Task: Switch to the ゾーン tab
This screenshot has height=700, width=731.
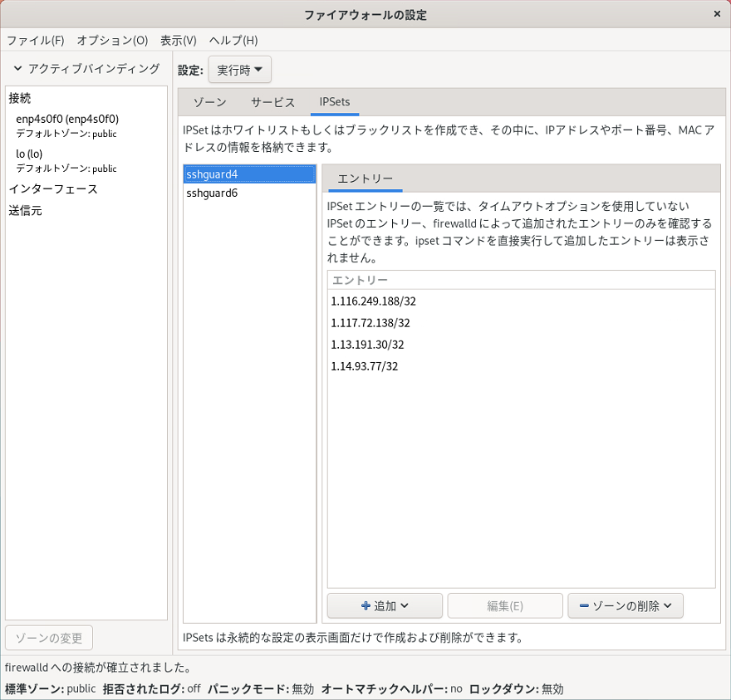Action: (209, 102)
